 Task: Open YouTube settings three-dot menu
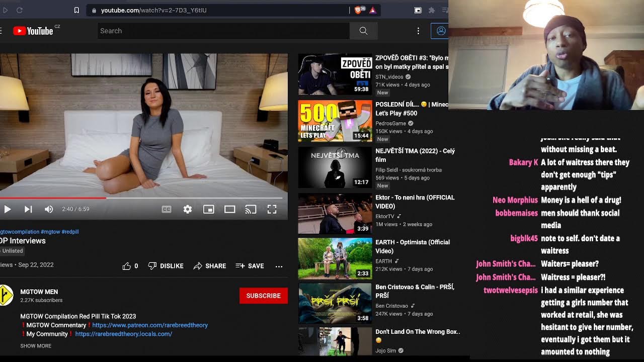coord(418,31)
